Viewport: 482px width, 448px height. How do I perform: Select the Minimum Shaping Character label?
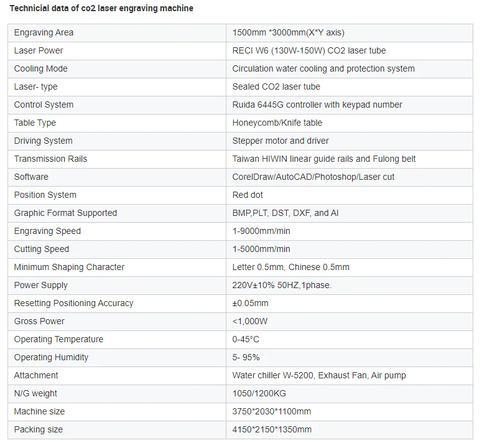click(69, 267)
